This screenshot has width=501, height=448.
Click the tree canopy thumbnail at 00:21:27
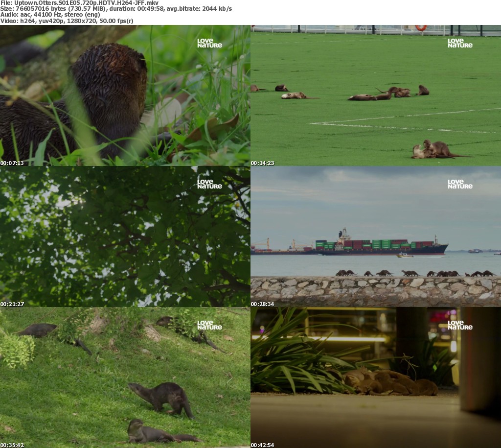[125, 236]
